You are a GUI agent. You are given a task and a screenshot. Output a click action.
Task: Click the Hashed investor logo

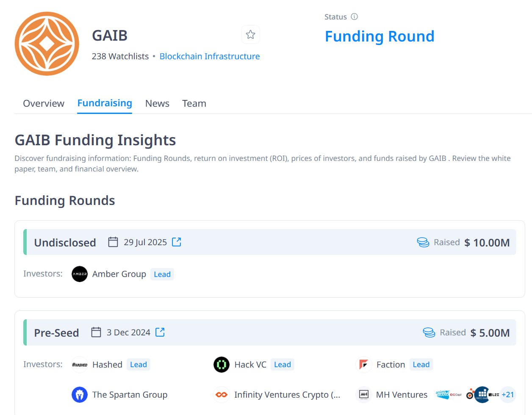pyautogui.click(x=80, y=365)
